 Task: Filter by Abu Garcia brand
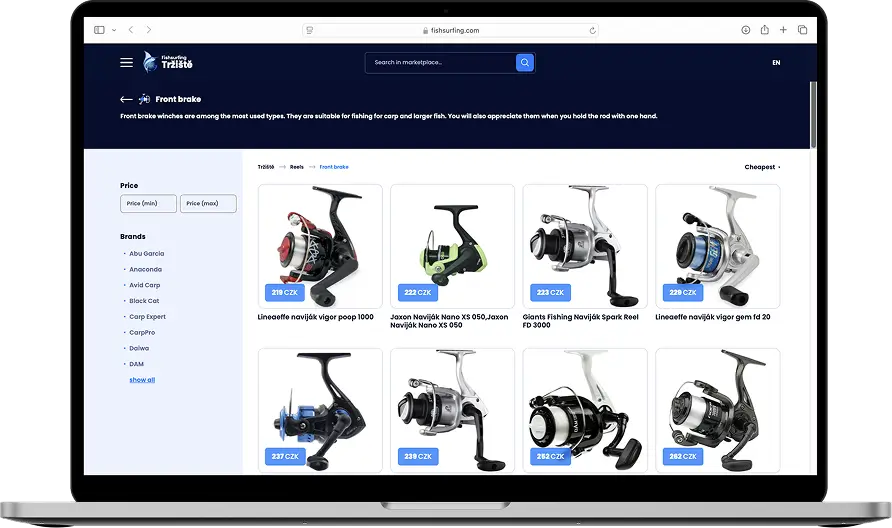[x=147, y=254]
